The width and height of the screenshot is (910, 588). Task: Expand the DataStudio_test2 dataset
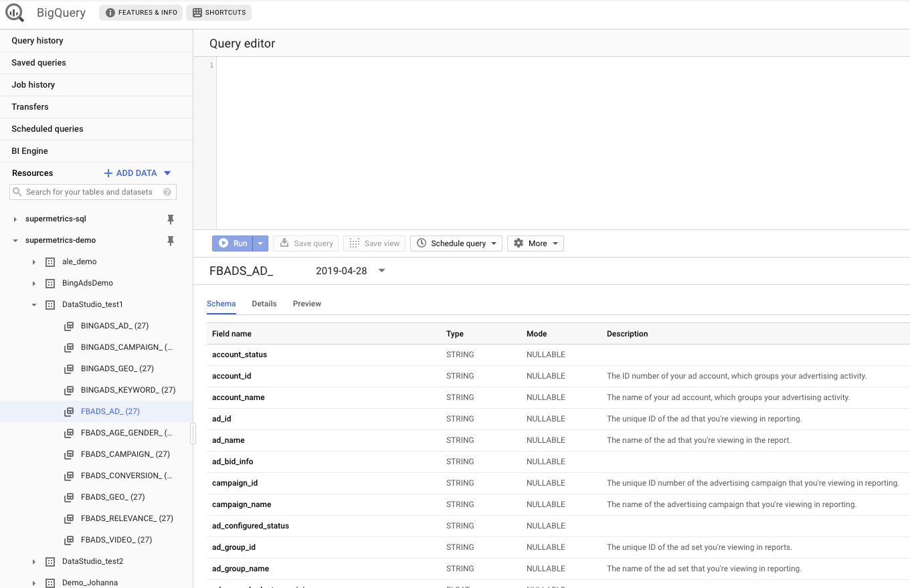(34, 561)
